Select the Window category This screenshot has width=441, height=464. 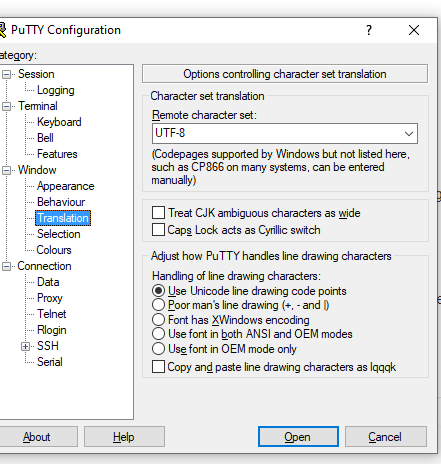37,170
